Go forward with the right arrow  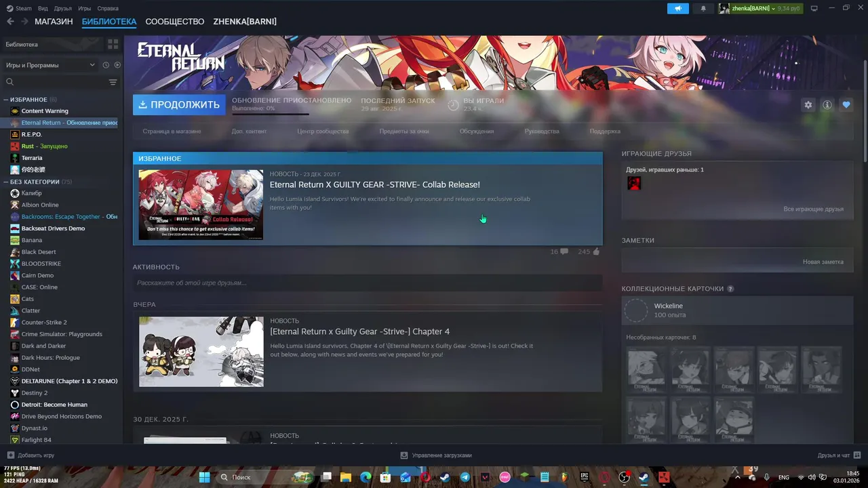pos(24,22)
